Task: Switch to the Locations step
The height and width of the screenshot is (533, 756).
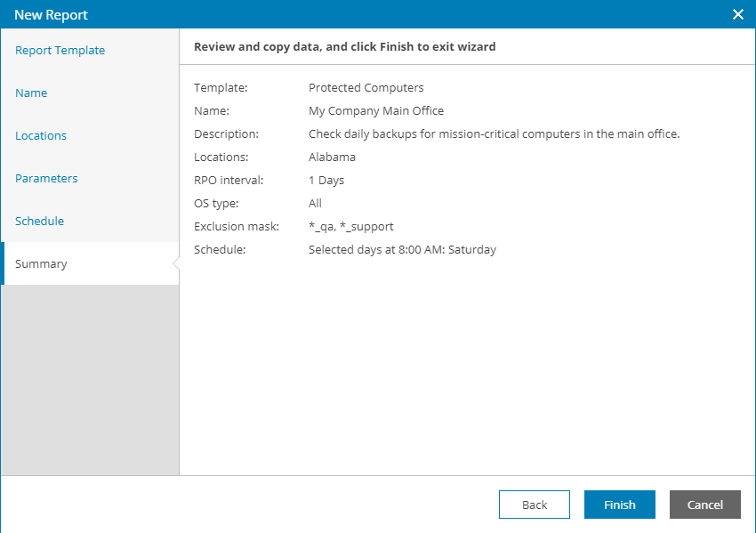Action: pos(41,136)
